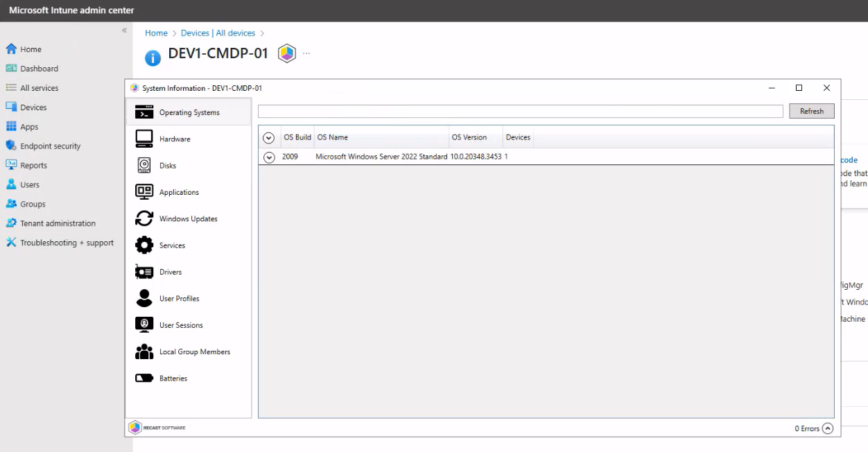Click the blue info icon beside device name
868x452 pixels.
[153, 58]
